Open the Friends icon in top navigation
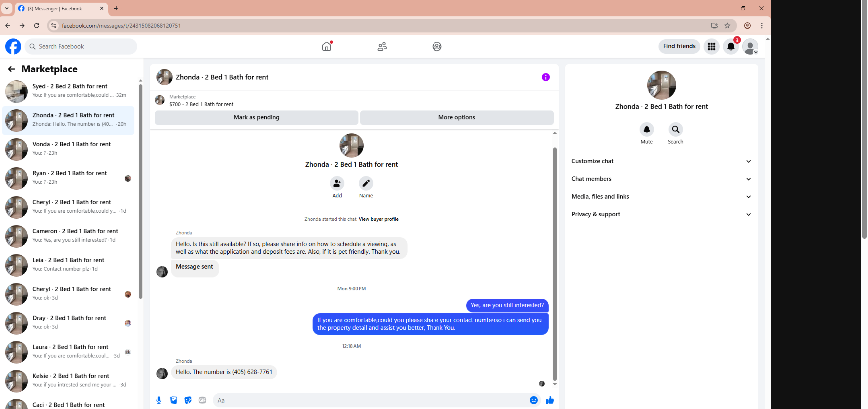868x409 pixels. 382,46
